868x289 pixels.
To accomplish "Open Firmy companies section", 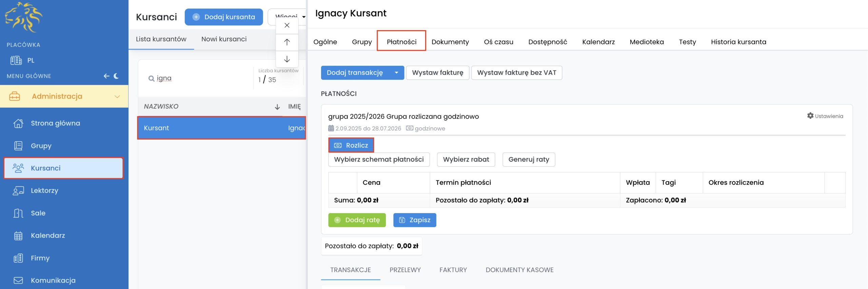I will pos(40,258).
